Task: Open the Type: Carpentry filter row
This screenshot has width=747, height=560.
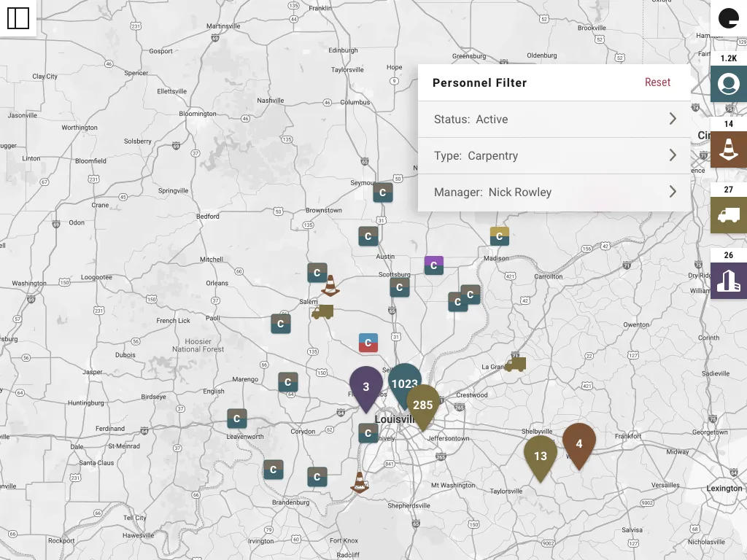Action: pyautogui.click(x=554, y=156)
